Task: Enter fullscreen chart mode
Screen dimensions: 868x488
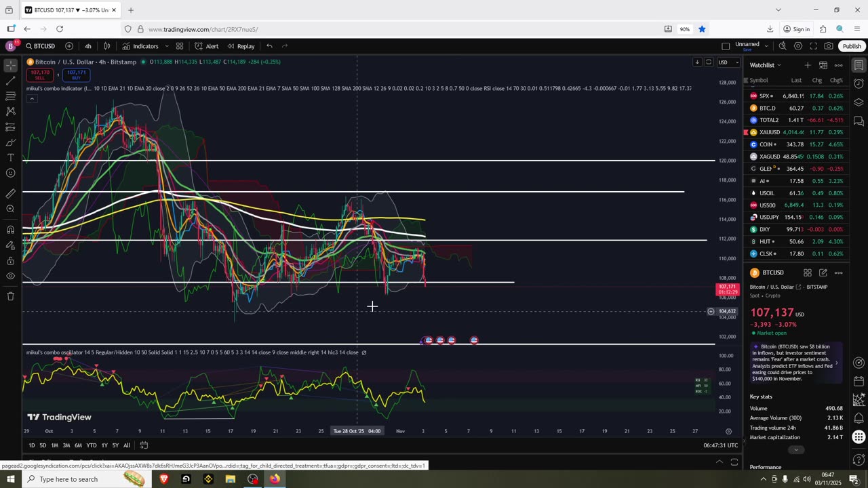Action: pyautogui.click(x=814, y=46)
